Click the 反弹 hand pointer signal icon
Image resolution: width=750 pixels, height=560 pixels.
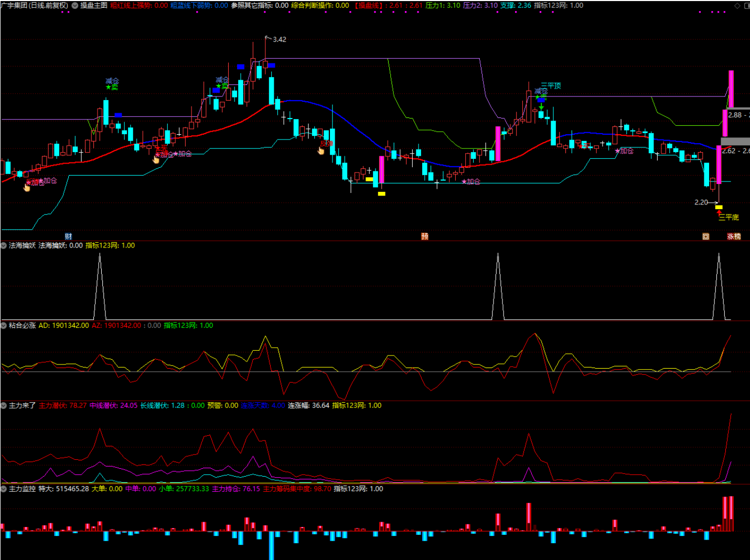pyautogui.click(x=321, y=151)
